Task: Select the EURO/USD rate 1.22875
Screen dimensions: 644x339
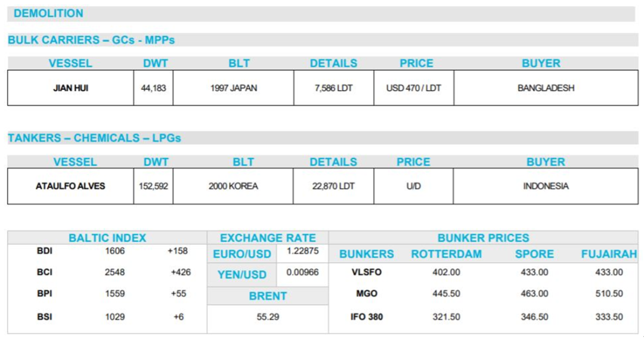Action: (x=302, y=251)
